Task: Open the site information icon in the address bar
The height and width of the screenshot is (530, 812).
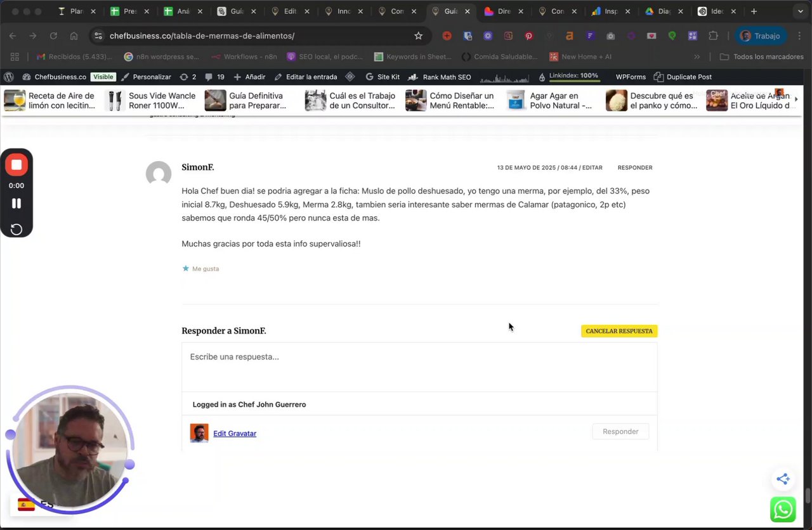Action: click(x=98, y=36)
